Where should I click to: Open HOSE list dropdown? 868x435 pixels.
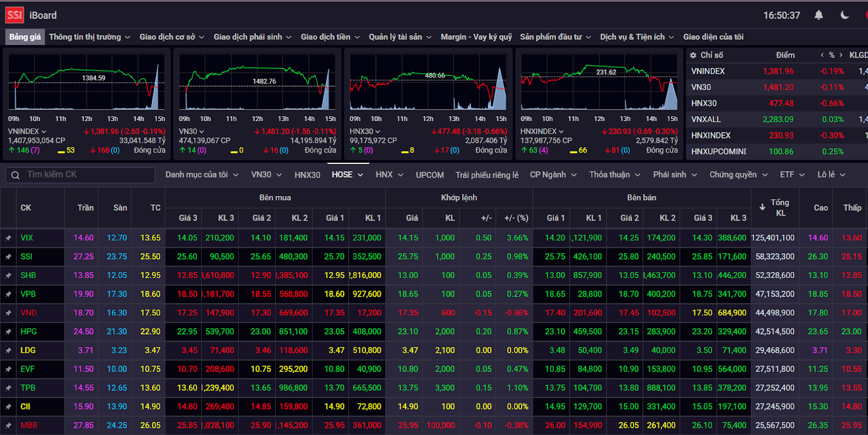coord(347,175)
